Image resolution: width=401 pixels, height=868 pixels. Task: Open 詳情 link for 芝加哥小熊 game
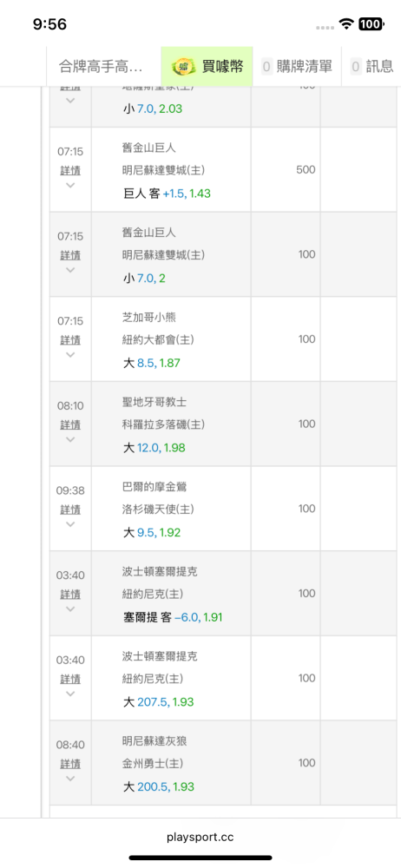(x=70, y=339)
